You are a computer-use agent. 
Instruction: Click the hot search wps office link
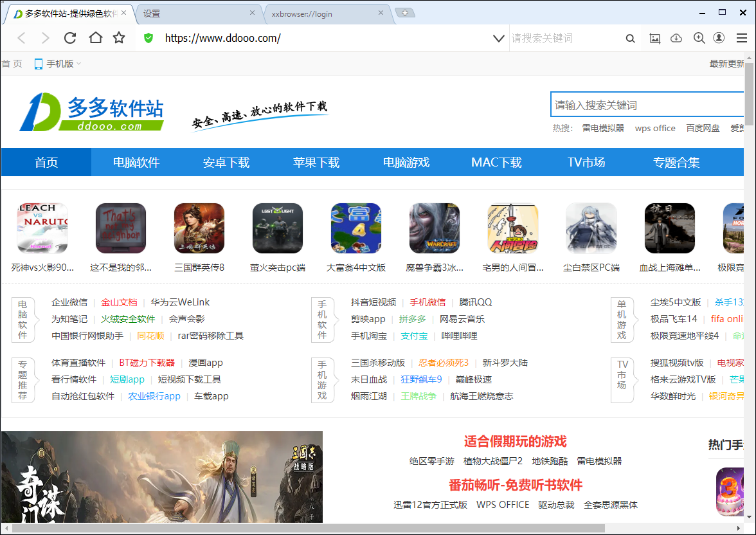point(655,129)
